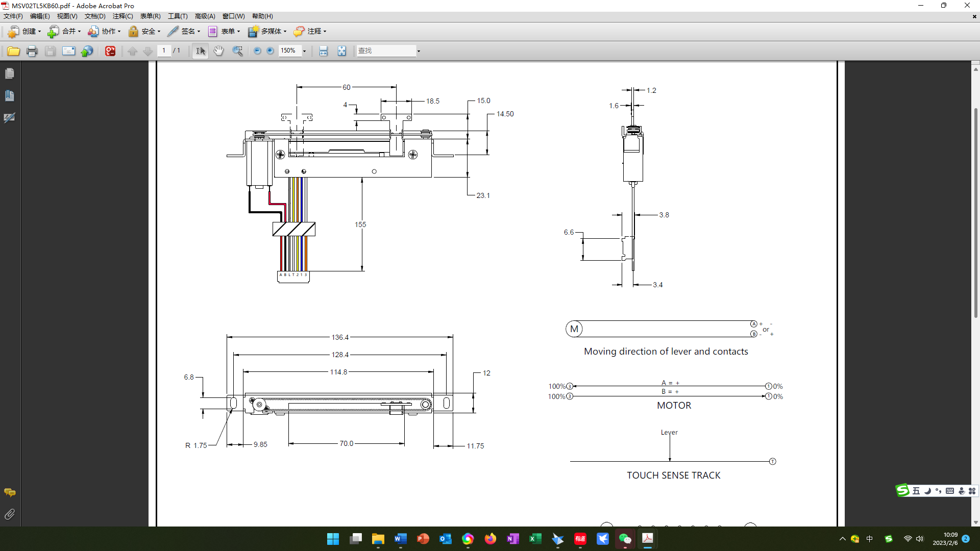
Task: Print the document with printer icon
Action: coord(32,51)
